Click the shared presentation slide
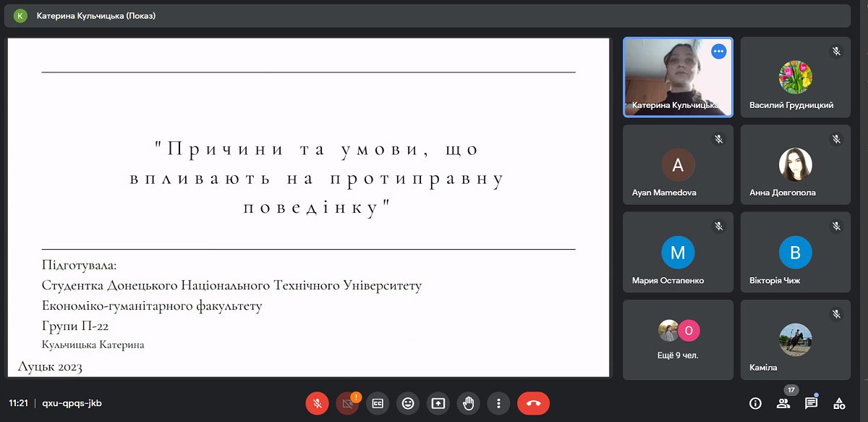This screenshot has width=868, height=422. tap(308, 207)
